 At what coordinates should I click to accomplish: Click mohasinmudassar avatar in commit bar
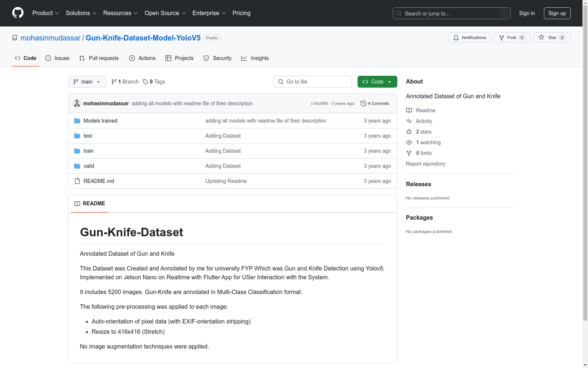[x=77, y=103]
